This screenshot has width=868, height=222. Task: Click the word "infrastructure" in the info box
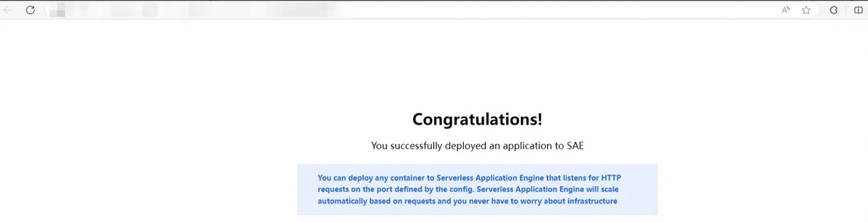[x=592, y=201]
